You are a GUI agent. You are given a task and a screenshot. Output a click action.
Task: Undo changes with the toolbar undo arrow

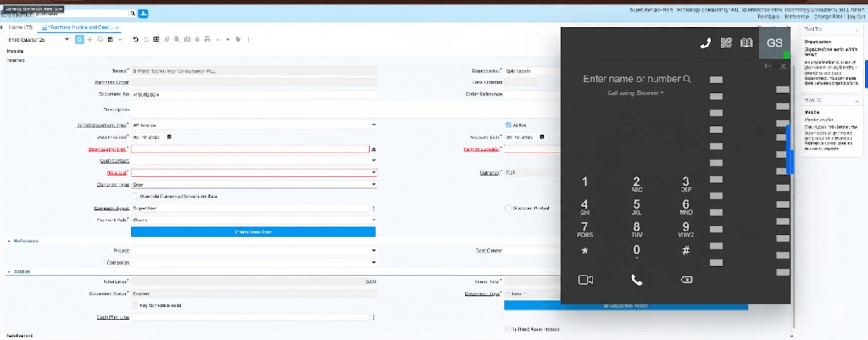(136, 39)
